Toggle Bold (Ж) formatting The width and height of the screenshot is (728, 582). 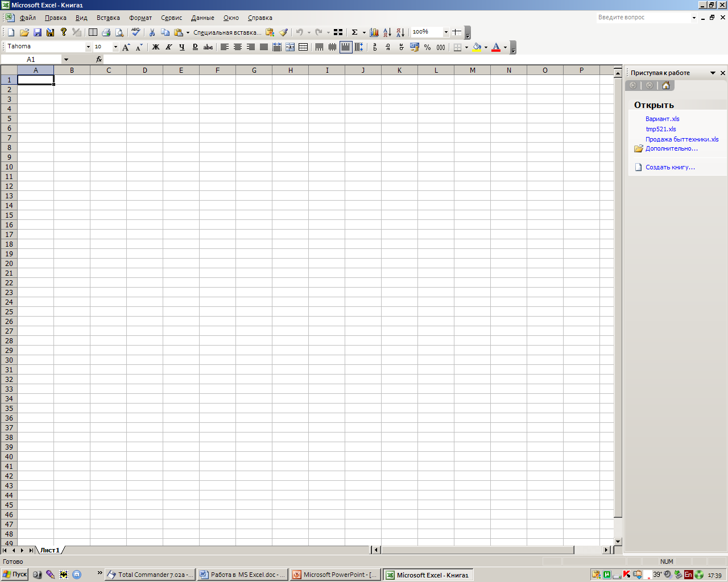(156, 47)
